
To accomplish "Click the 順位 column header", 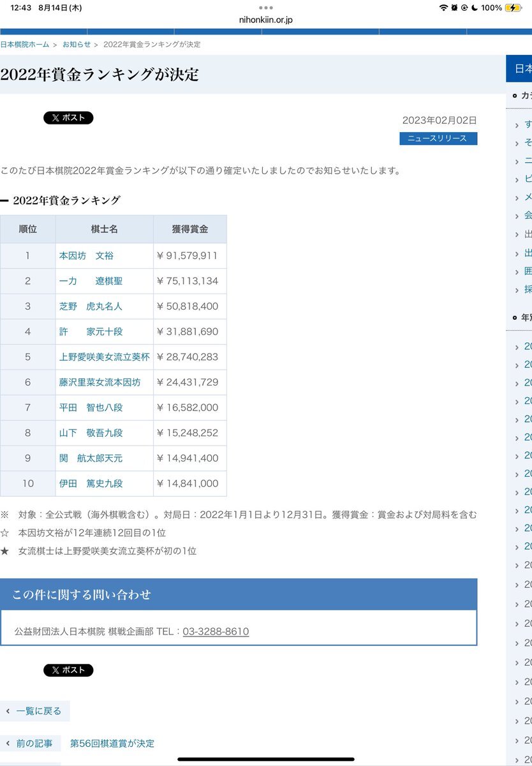I will point(28,229).
